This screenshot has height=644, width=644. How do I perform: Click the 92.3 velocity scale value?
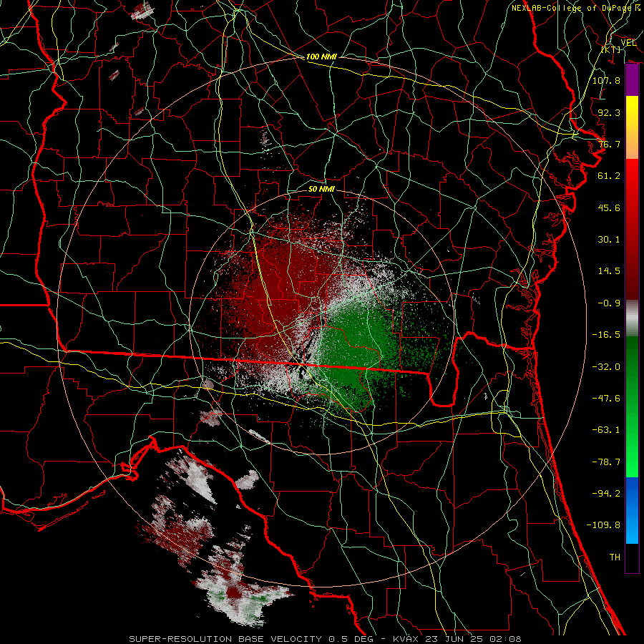click(x=609, y=112)
